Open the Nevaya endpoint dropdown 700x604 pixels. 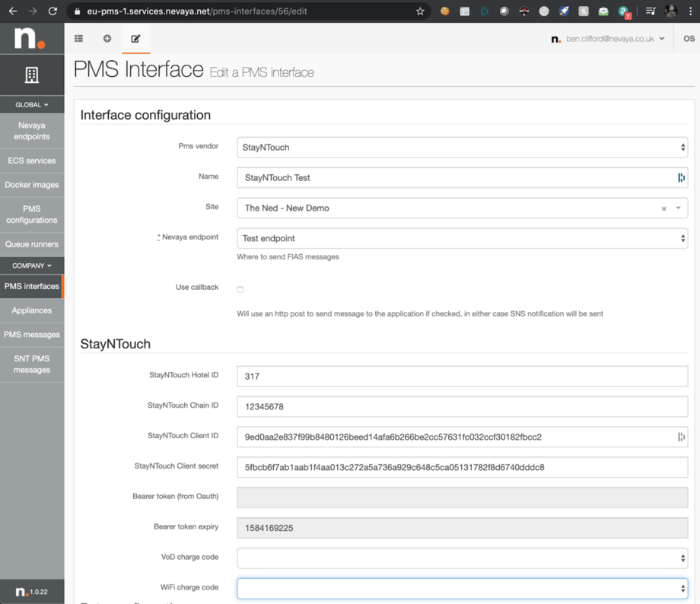[x=462, y=238]
